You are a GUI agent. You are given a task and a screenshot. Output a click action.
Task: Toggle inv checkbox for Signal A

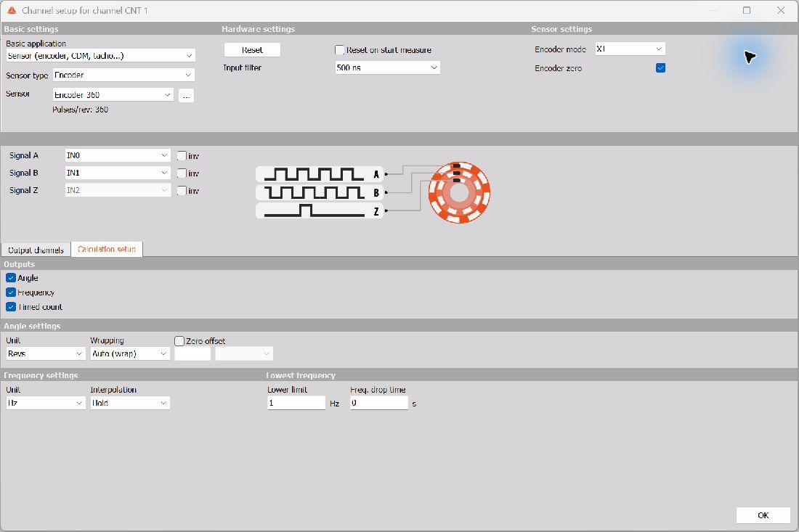[182, 156]
